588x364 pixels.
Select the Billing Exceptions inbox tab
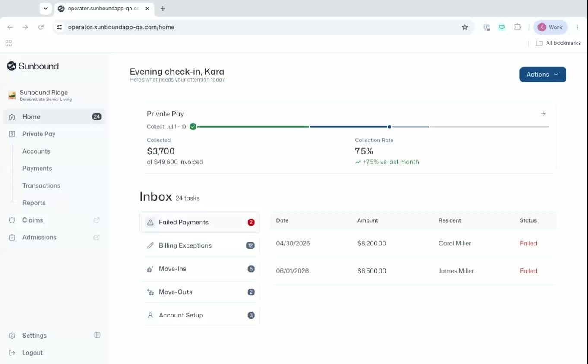tap(200, 245)
